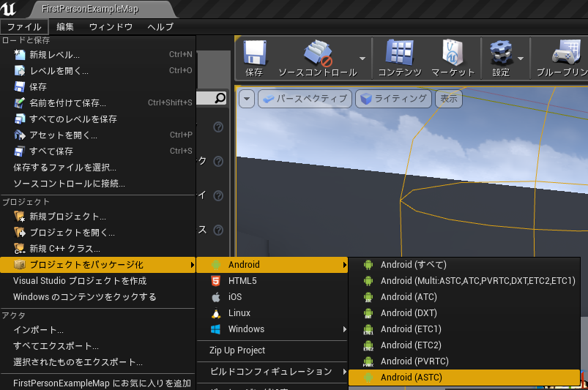Open the ブループリント gamepad toolbar icon
Image resolution: width=588 pixels, height=390 pixels.
pyautogui.click(x=566, y=53)
